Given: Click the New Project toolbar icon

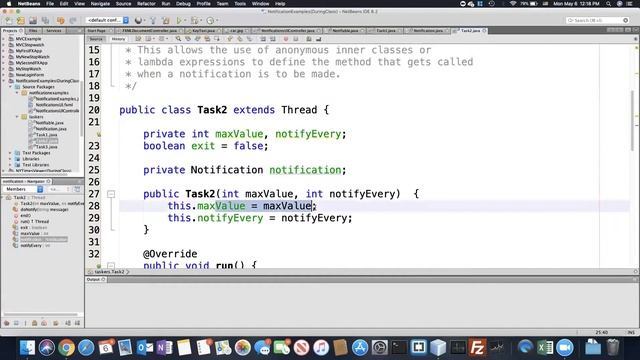Looking at the screenshot, I should pyautogui.click(x=21, y=20).
